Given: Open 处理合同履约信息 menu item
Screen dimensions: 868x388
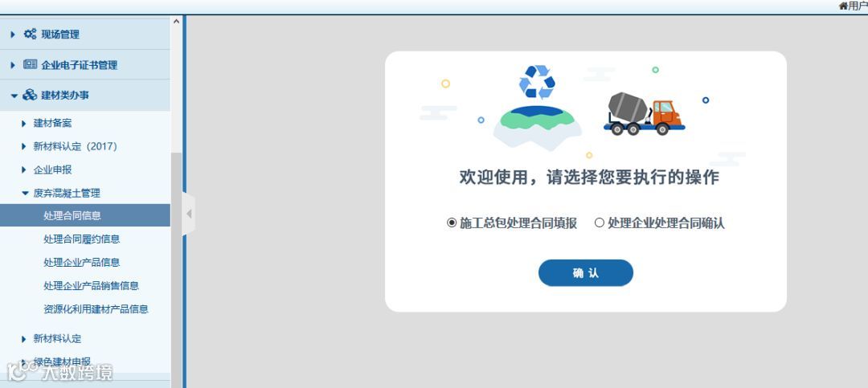Looking at the screenshot, I should tap(81, 239).
